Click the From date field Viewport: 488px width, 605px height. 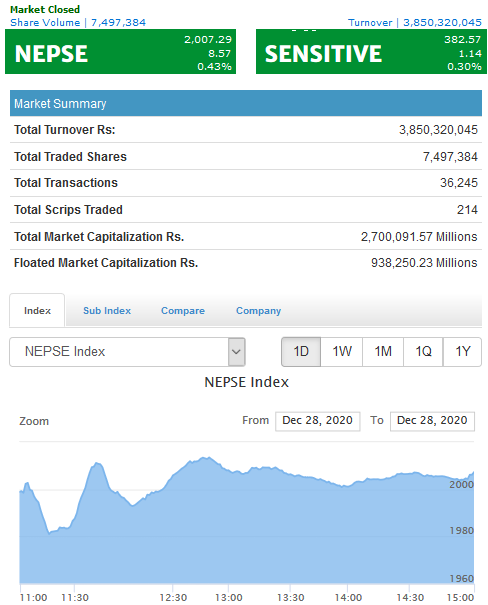(x=317, y=421)
